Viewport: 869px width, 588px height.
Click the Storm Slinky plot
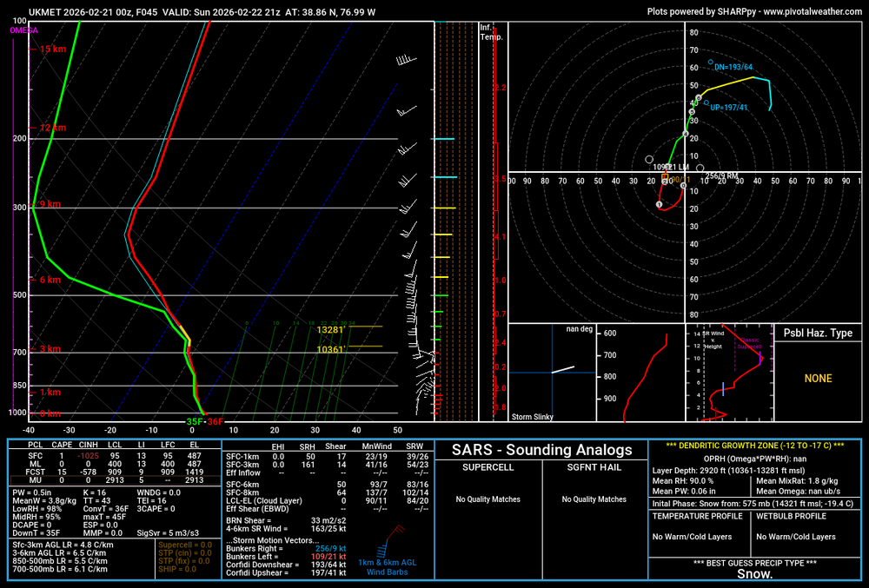pyautogui.click(x=551, y=373)
